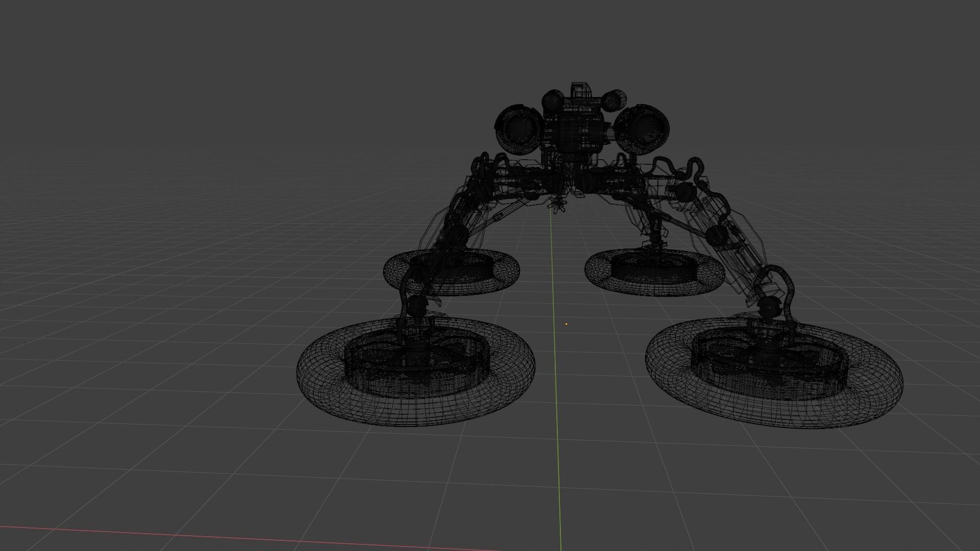Screen dimensions: 980x551
Task: Select the rear-right wheel torus wireframe
Action: 654,272
